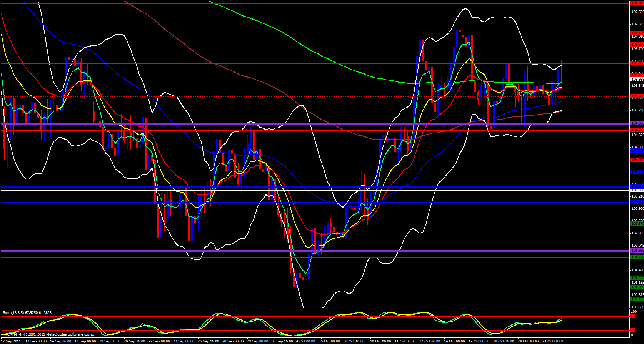Click the 107.810 red price label

click(637, 3)
